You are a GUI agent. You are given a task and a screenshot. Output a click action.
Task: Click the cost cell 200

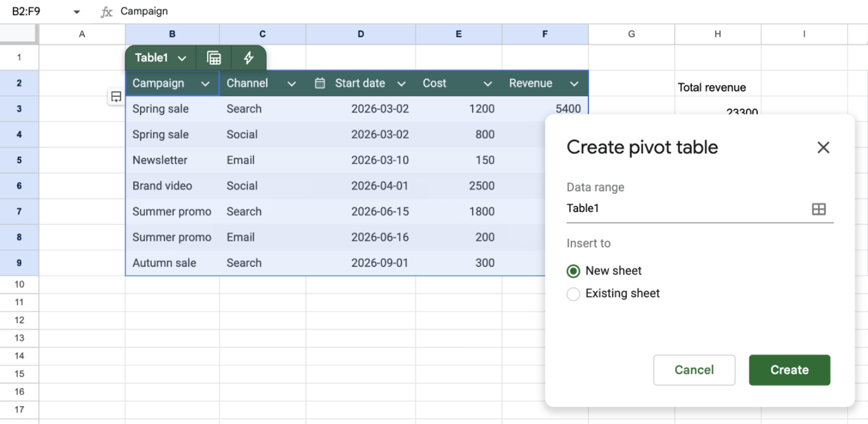[x=459, y=237]
